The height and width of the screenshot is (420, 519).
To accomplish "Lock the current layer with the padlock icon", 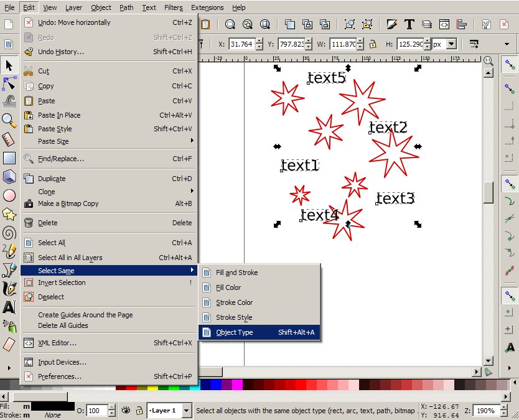I will click(138, 409).
